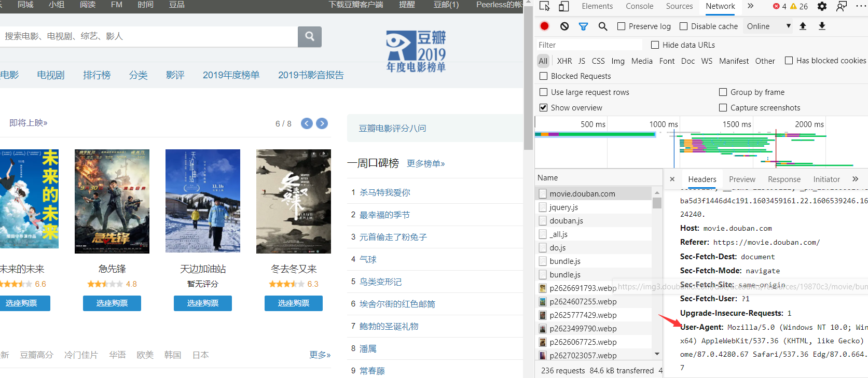Enable the Disable cache checkbox
This screenshot has height=378, width=868.
(x=683, y=26)
